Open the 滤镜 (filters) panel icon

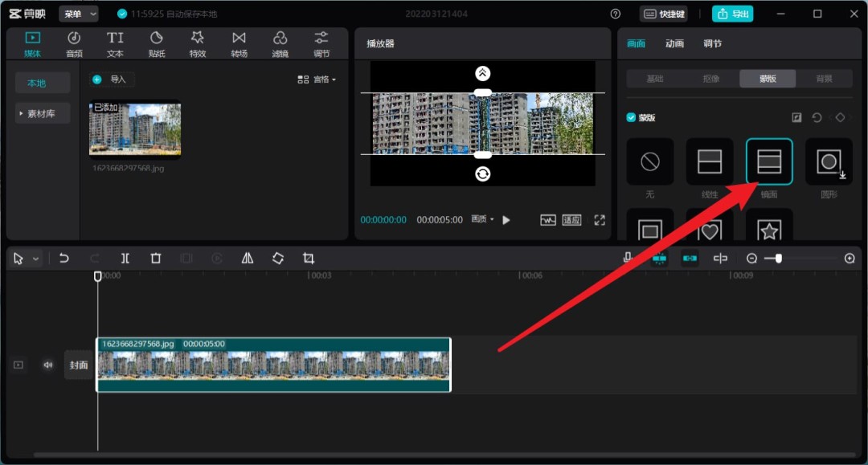(x=280, y=42)
